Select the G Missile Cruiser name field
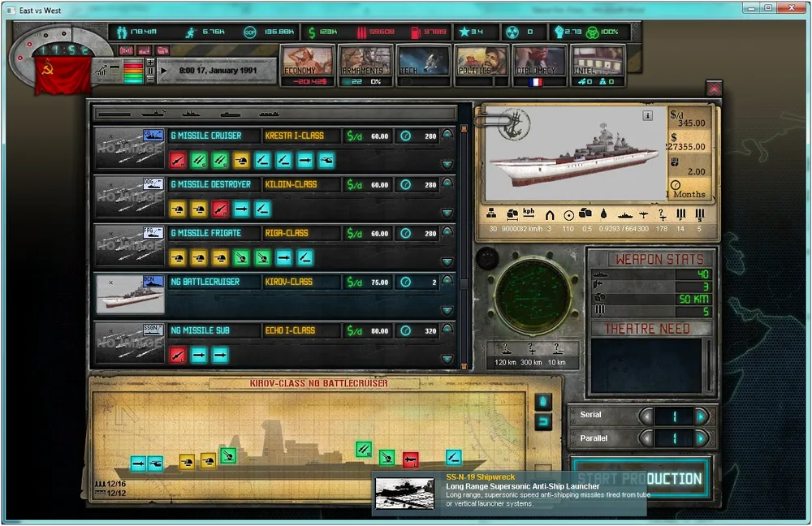Screen dimensions: 812x526 point(214,136)
